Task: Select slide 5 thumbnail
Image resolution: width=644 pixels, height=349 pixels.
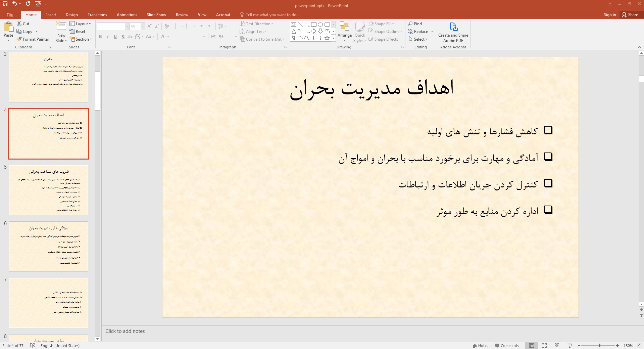Action: point(48,190)
